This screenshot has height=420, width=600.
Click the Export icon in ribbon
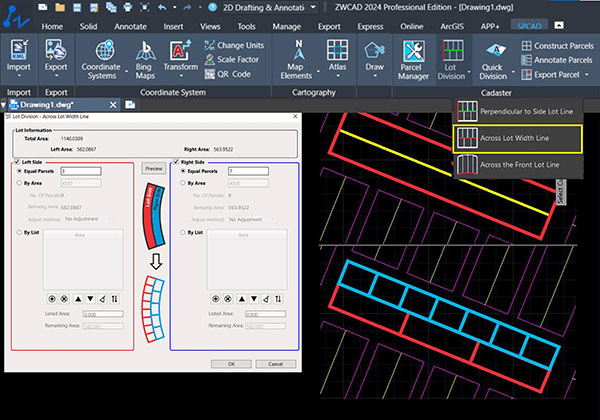click(x=56, y=50)
